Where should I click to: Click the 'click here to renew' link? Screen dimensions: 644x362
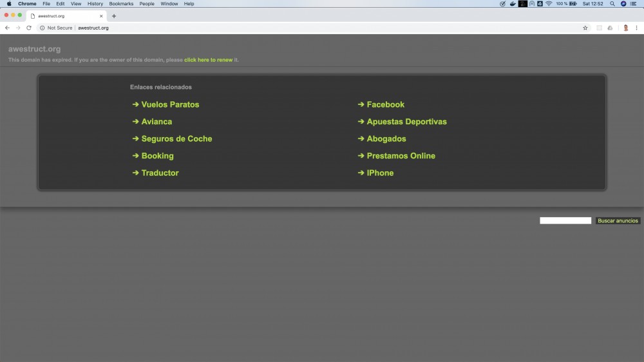click(x=208, y=60)
